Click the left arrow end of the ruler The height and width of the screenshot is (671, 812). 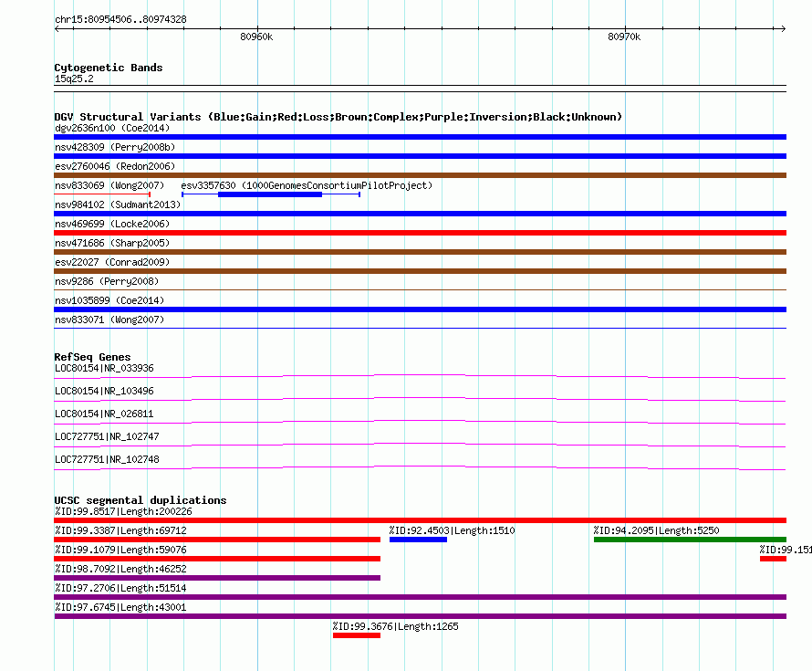pyautogui.click(x=57, y=28)
